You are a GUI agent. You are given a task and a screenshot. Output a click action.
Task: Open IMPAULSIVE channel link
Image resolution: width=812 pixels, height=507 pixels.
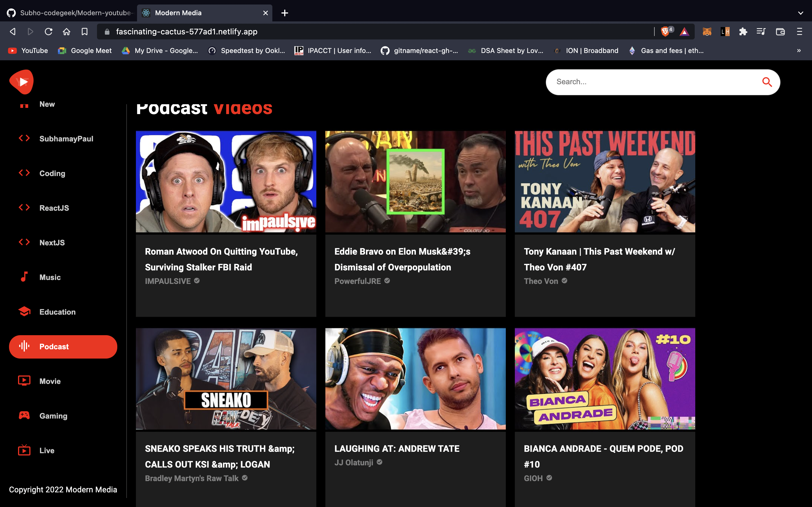pyautogui.click(x=168, y=281)
